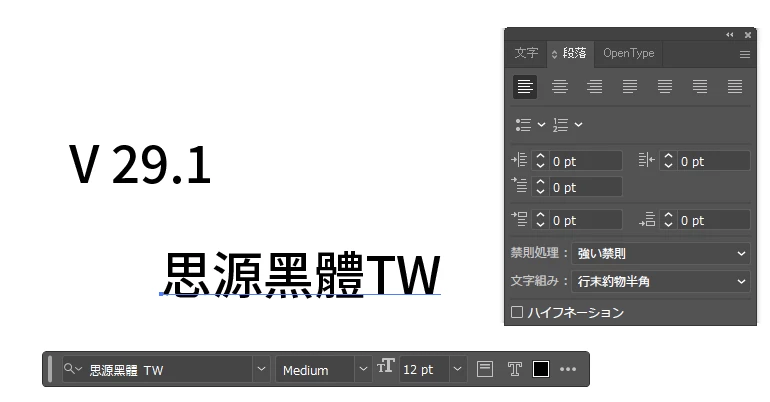Click the space before paragraph icon

519,219
